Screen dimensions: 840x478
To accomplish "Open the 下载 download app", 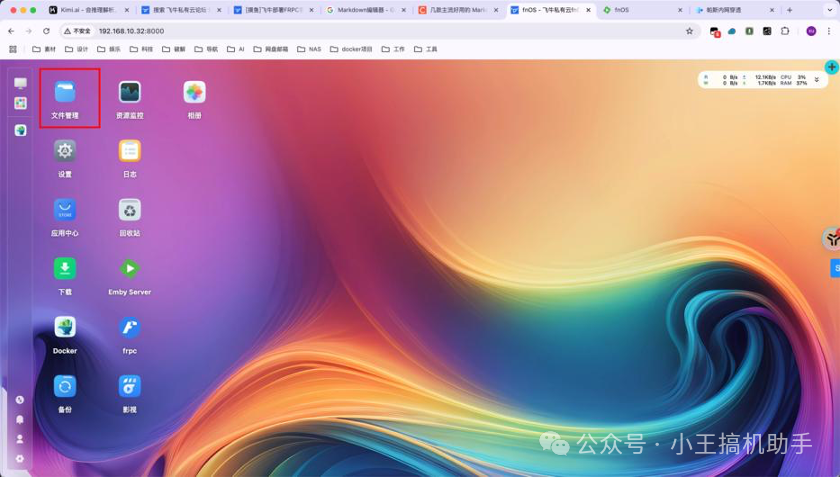I will coord(65,269).
